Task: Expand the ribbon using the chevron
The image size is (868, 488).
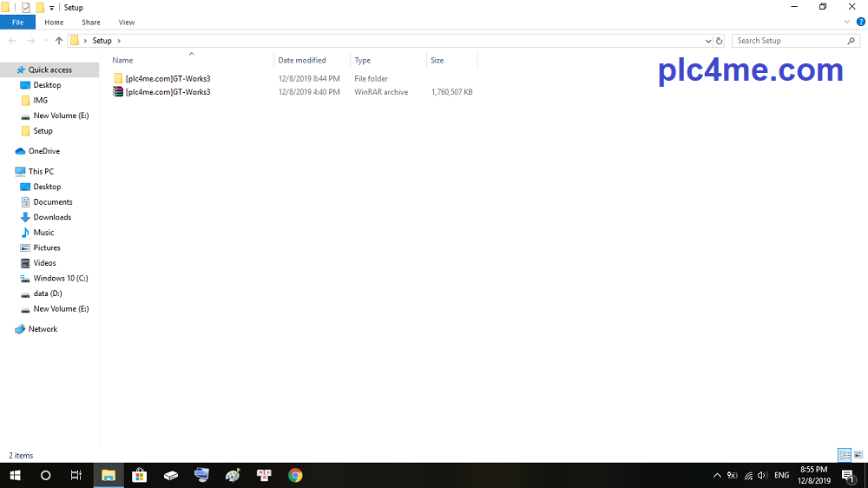Action: pyautogui.click(x=847, y=22)
